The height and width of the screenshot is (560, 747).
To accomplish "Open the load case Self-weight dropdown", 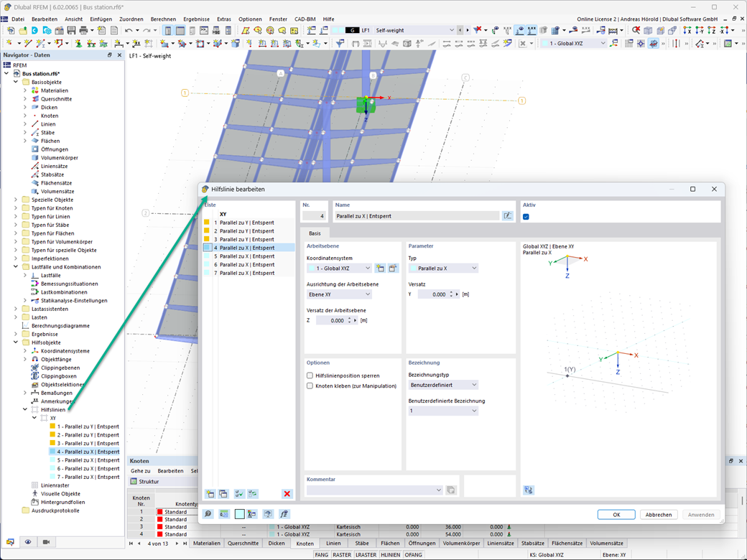I will [451, 30].
